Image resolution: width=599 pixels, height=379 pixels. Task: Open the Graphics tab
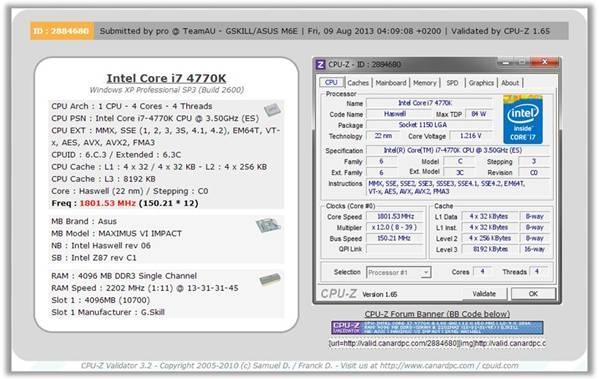click(x=481, y=83)
